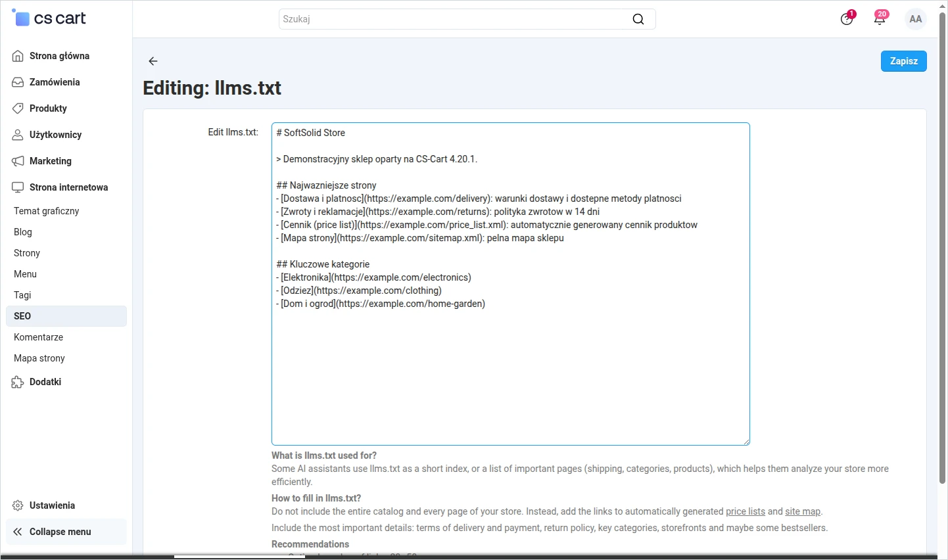Click the textarea resize handle corner
The height and width of the screenshot is (560, 948).
[x=746, y=442]
